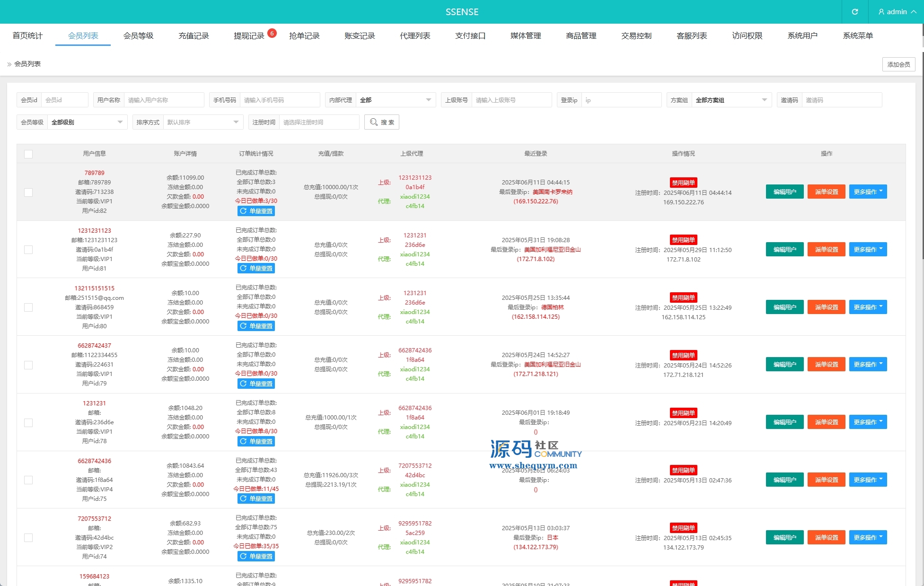Select checkbox for user 132115151515

point(28,307)
